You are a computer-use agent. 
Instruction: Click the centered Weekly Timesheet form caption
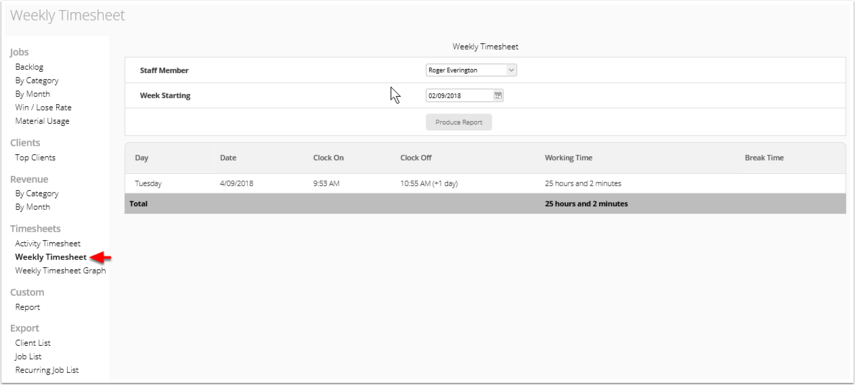click(x=485, y=47)
